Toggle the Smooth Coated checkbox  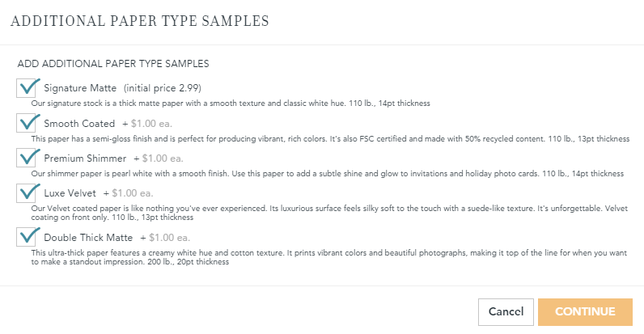click(26, 123)
